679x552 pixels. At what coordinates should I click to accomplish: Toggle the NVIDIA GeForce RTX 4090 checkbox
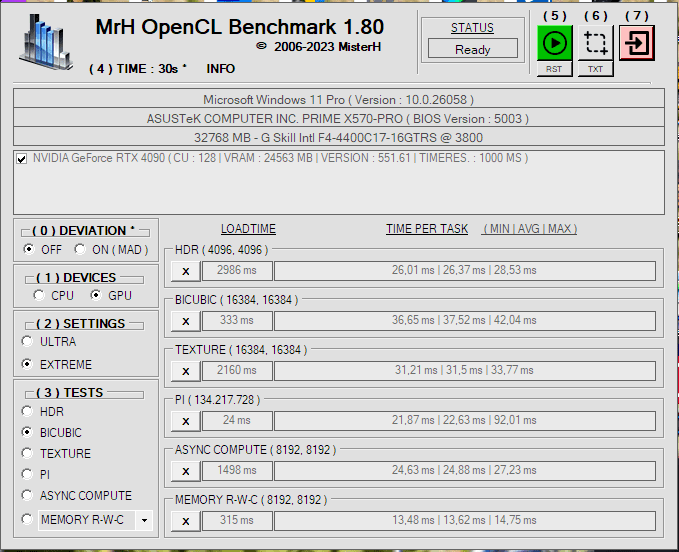point(22,158)
